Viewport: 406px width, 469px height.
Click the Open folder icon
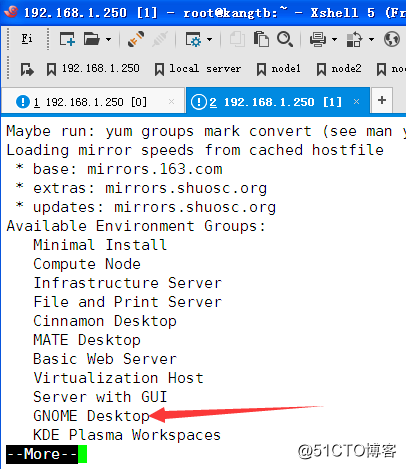pyautogui.click(x=92, y=39)
